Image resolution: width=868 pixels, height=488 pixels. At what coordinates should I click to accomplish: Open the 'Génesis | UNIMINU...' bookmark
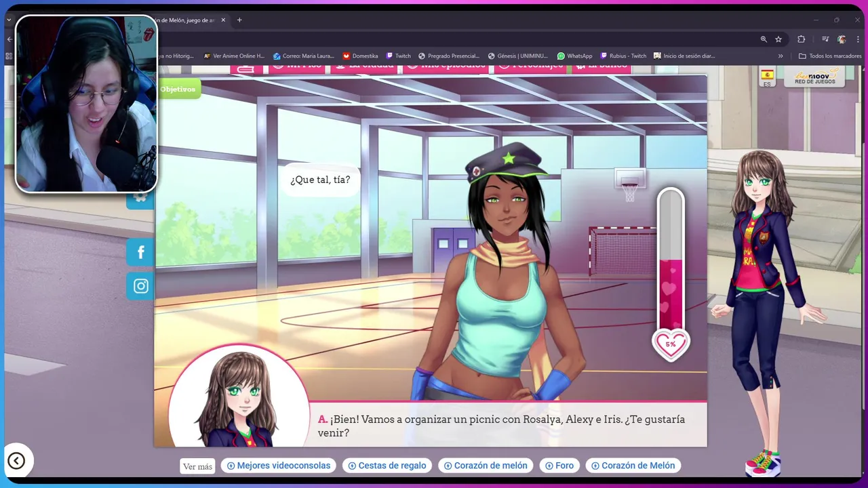pos(519,56)
